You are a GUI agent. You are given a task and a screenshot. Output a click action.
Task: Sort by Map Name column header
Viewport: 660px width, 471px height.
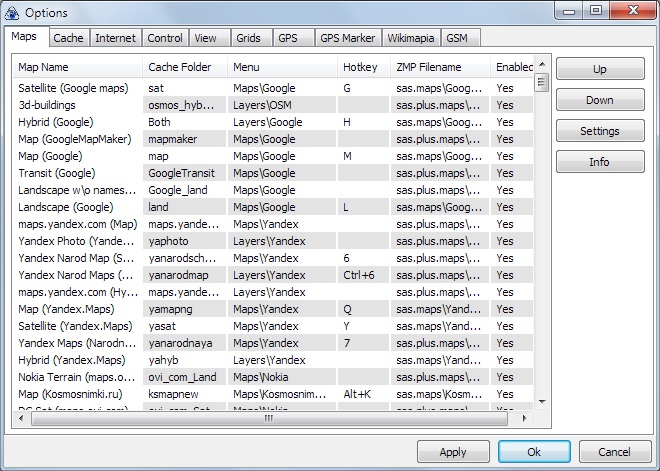[x=77, y=67]
